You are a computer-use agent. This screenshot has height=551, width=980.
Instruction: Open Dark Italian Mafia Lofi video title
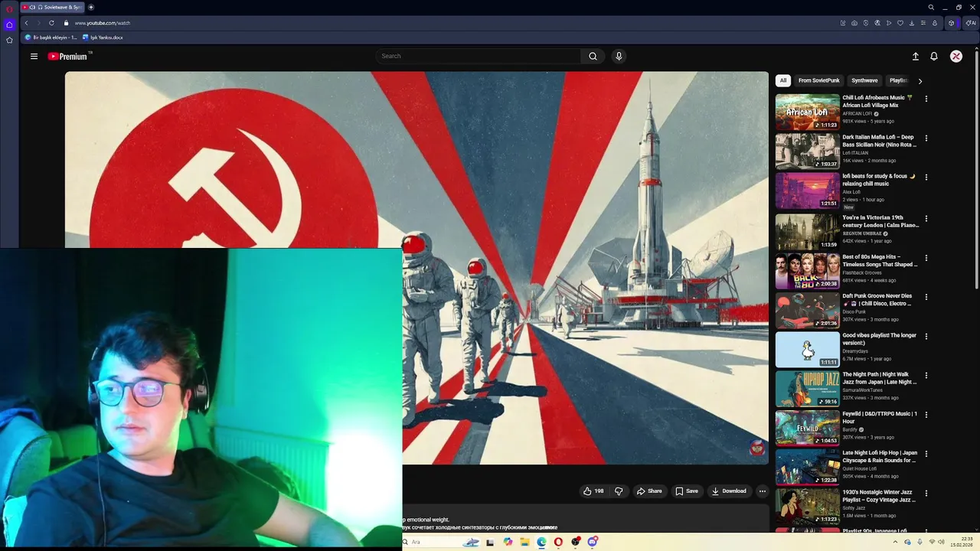click(x=879, y=141)
